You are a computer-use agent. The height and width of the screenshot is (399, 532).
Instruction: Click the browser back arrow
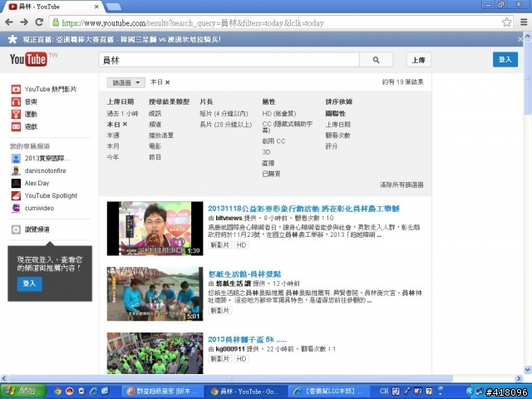(9, 22)
